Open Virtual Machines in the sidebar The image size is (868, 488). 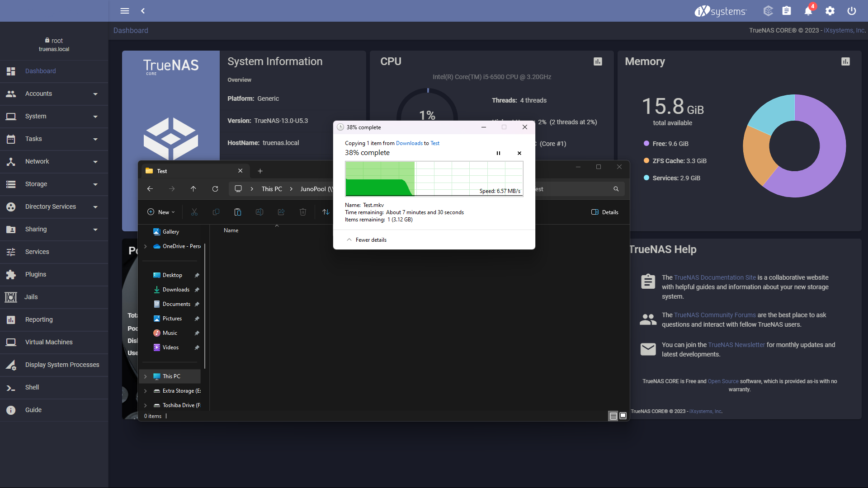click(54, 342)
